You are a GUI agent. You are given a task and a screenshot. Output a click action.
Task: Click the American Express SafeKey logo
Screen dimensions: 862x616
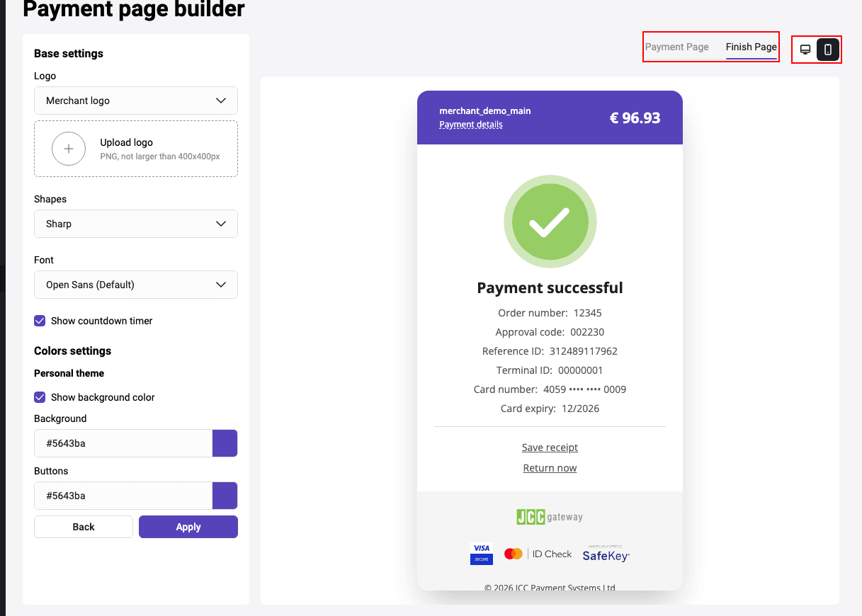pos(606,554)
